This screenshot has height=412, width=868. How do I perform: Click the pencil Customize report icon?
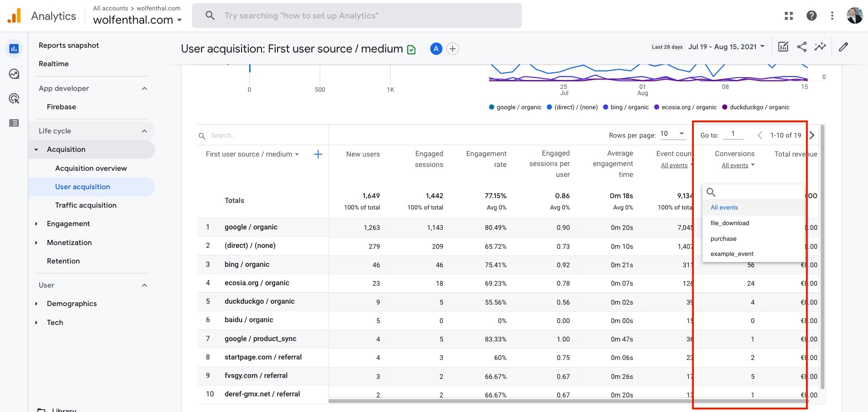coord(843,47)
